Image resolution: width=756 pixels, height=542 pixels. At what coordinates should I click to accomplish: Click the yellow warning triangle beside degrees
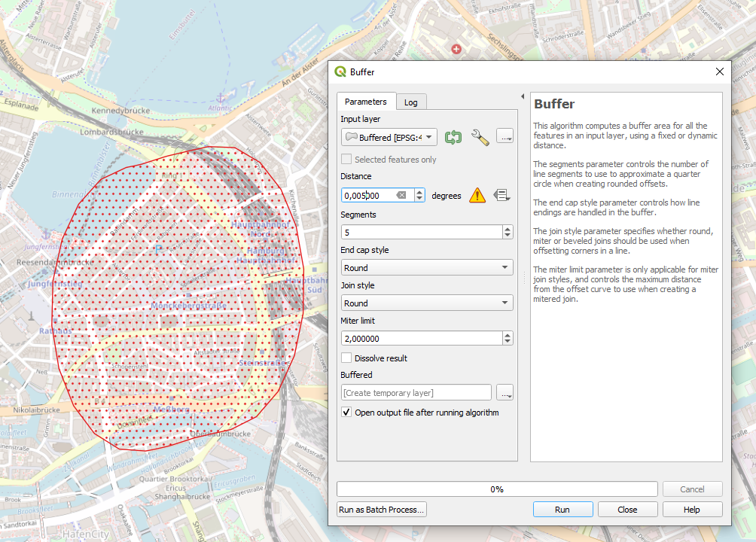tap(477, 196)
